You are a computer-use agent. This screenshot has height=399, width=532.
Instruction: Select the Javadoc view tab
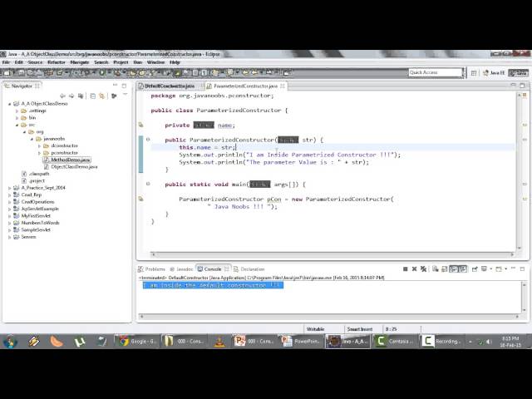(181, 269)
